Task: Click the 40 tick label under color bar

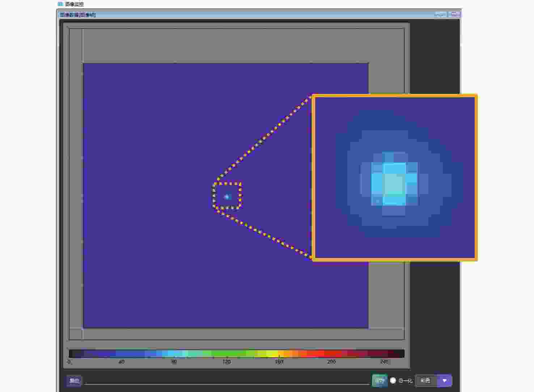Action: point(122,362)
